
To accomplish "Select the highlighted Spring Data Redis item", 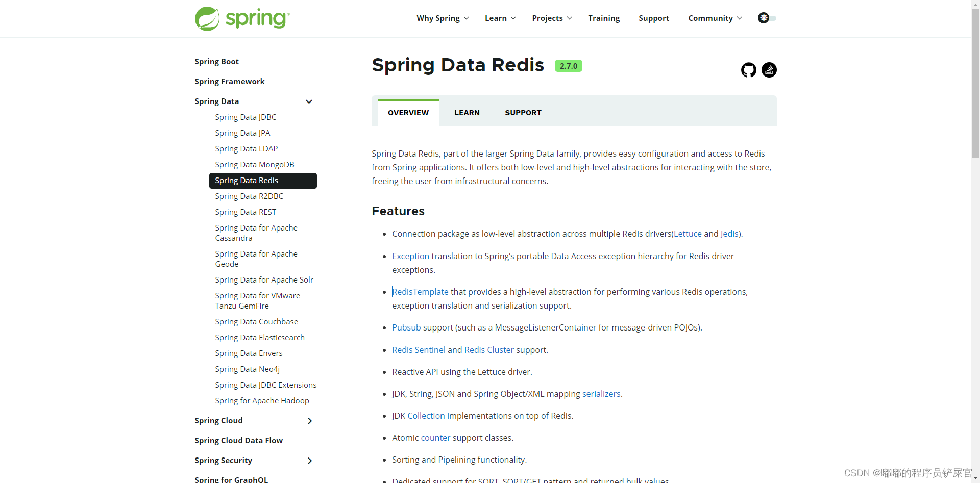I will pyautogui.click(x=263, y=181).
